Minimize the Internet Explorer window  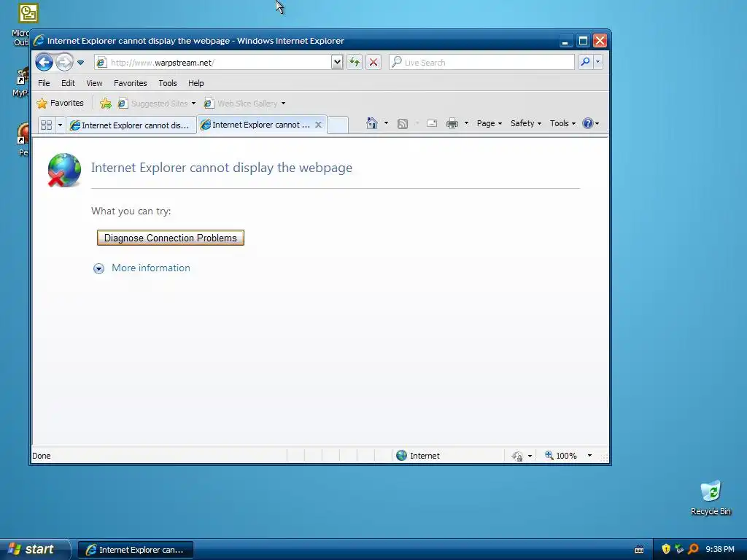pos(565,41)
